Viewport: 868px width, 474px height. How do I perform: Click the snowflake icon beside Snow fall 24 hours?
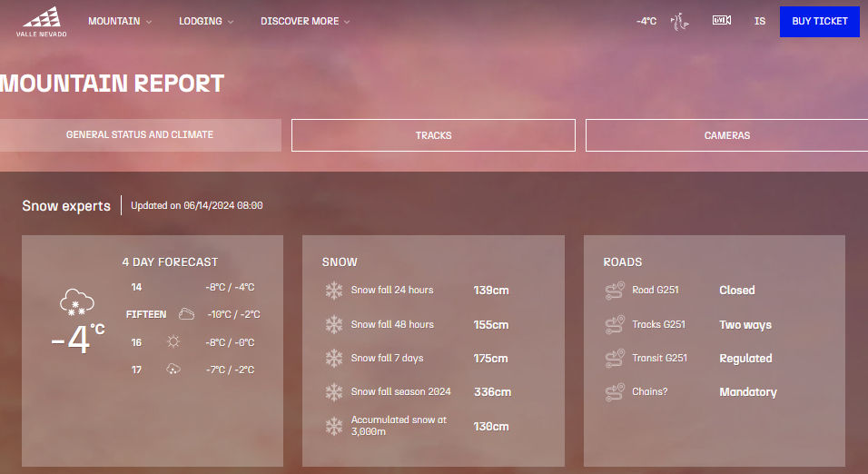tap(334, 291)
